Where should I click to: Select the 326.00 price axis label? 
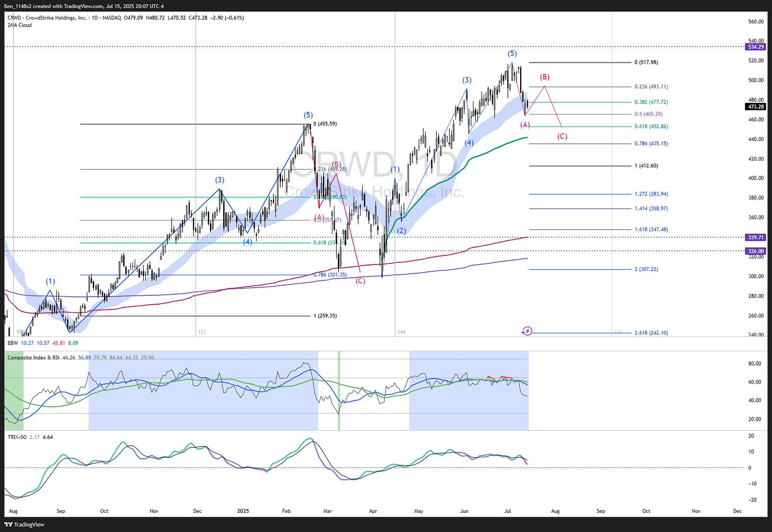(x=756, y=251)
